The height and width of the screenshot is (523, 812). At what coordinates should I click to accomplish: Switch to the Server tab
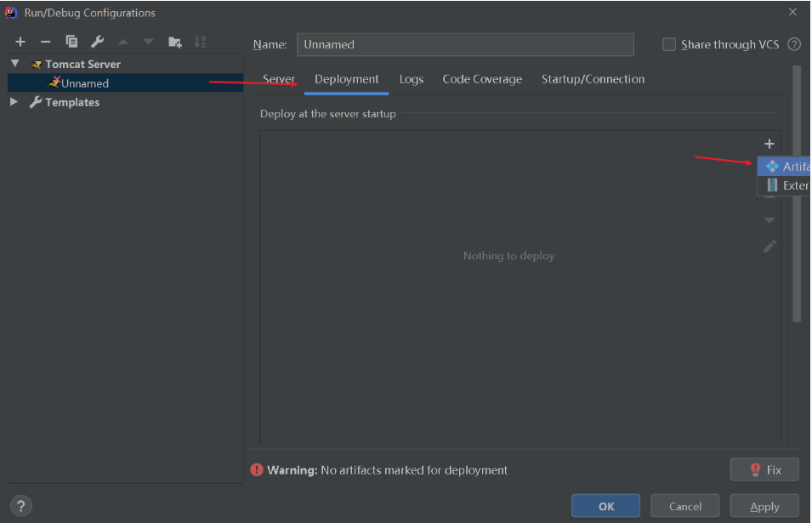click(x=279, y=79)
